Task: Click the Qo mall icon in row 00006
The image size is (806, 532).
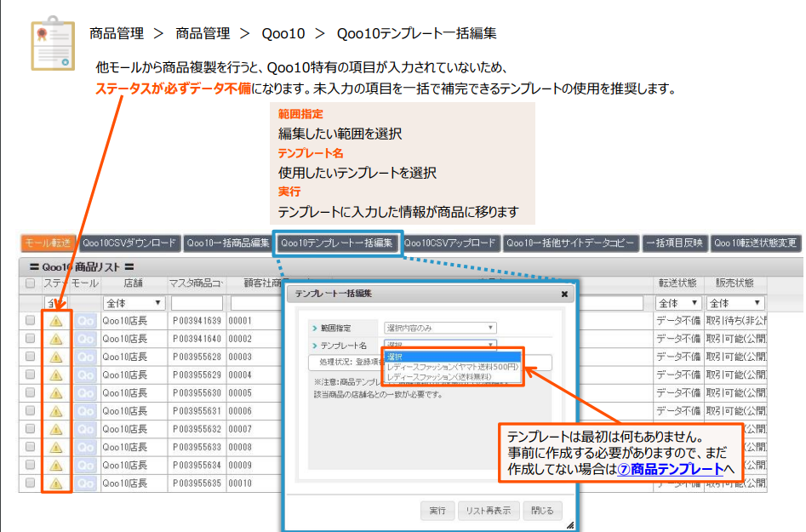Action: point(85,411)
